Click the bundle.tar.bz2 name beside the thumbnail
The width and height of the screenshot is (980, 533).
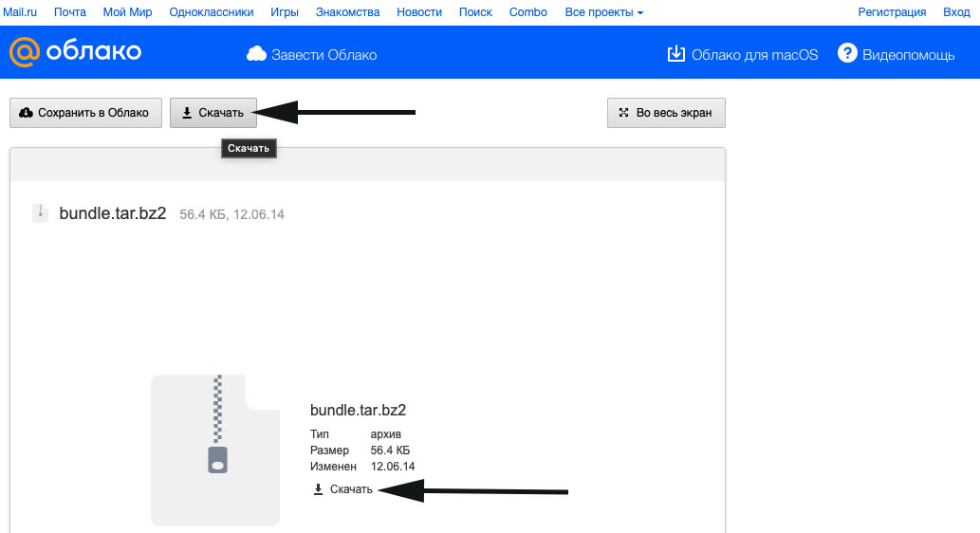[358, 410]
